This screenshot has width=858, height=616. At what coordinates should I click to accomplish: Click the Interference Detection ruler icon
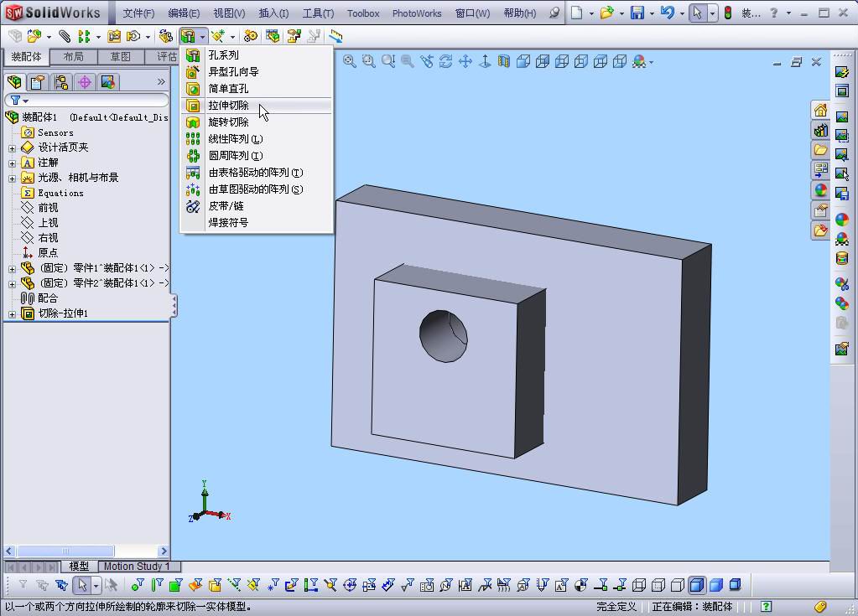point(335,36)
